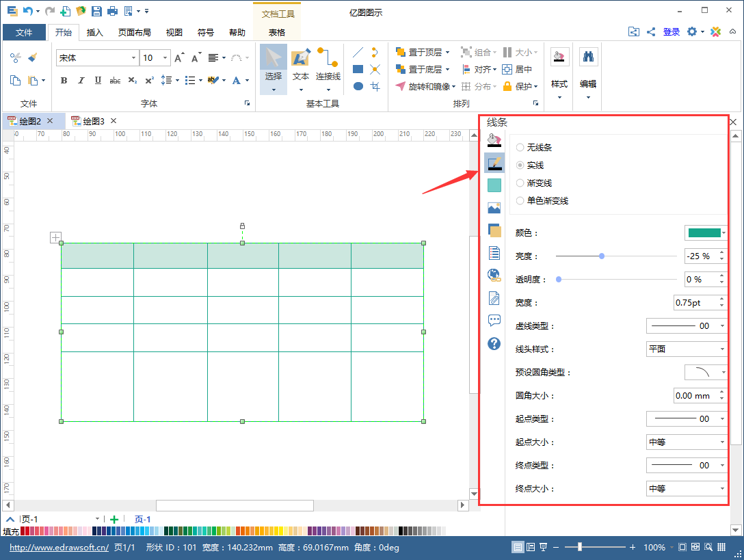744x560 pixels.
Task: Click the 登录 link
Action: pos(672,32)
